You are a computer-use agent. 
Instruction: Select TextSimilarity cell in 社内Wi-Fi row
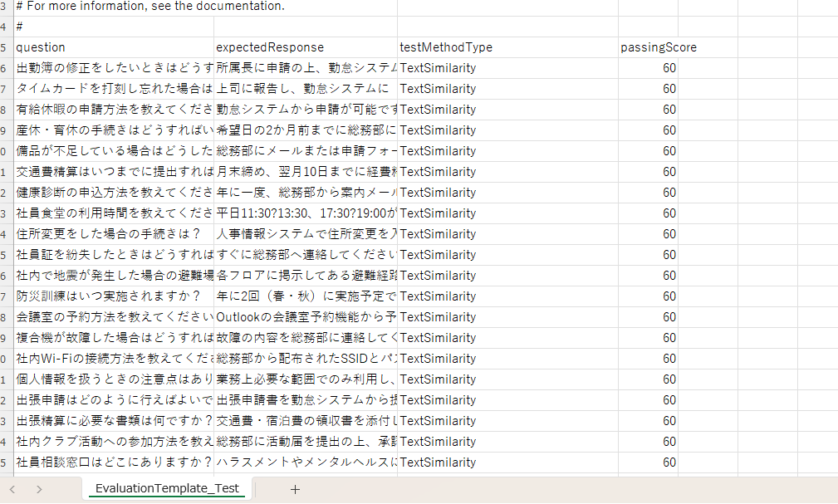pyautogui.click(x=507, y=359)
